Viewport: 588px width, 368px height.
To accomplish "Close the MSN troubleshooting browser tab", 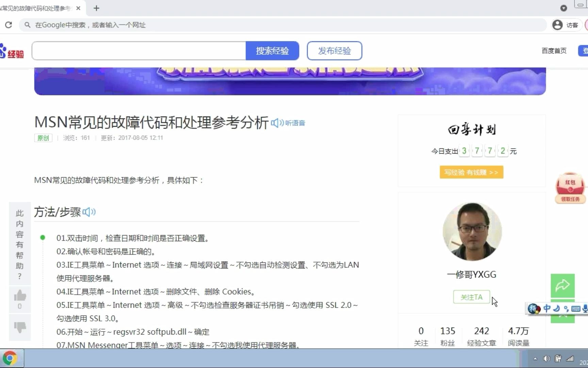I will 78,8.
